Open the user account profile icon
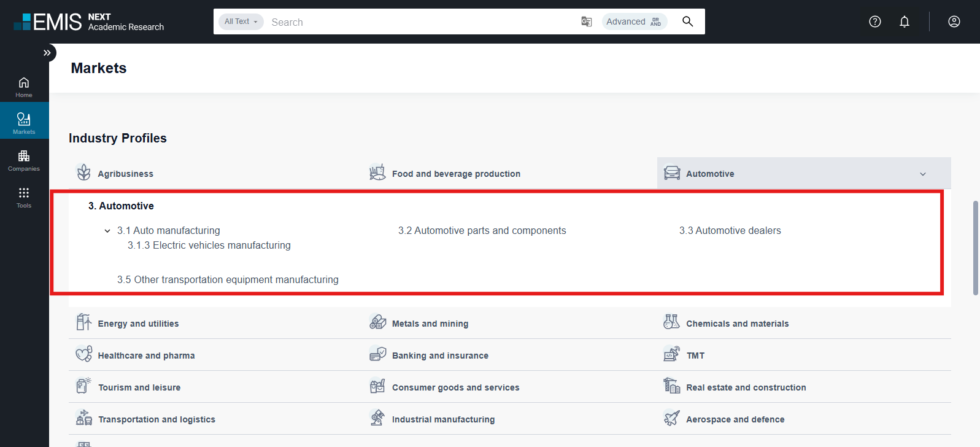The width and height of the screenshot is (980, 447). [x=954, y=21]
